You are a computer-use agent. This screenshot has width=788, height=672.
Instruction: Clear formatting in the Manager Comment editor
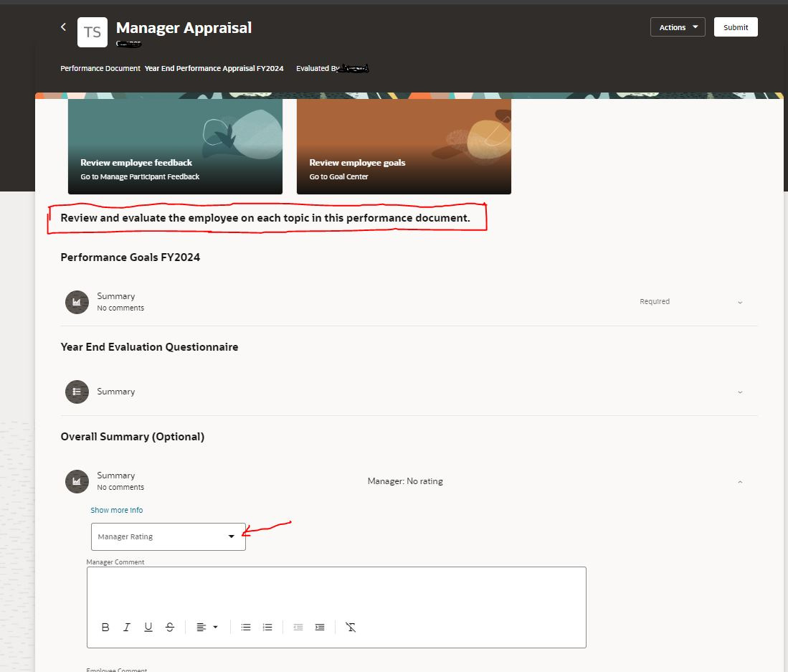click(351, 627)
